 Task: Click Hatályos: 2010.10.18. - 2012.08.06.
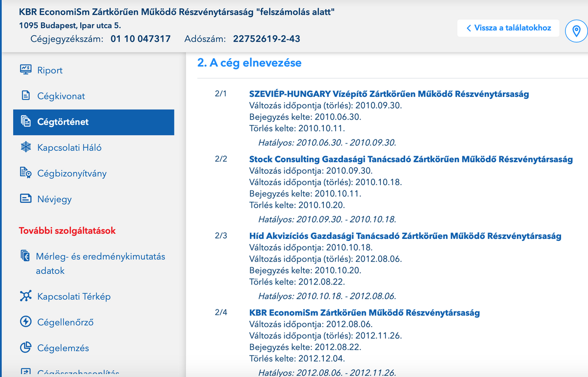point(327,296)
